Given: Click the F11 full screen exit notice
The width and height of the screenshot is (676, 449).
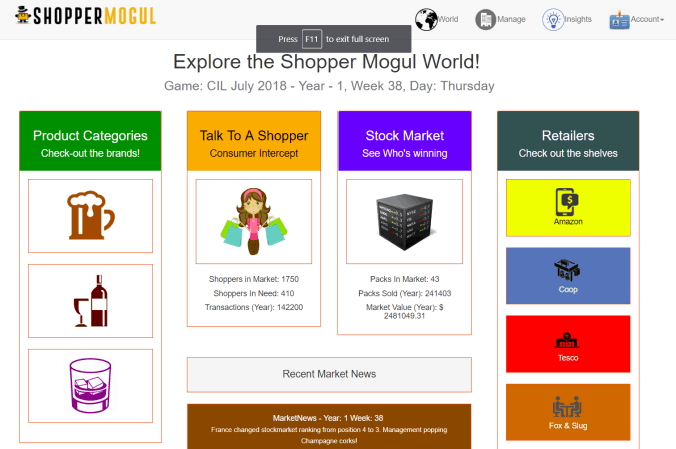Looking at the screenshot, I should pos(334,39).
